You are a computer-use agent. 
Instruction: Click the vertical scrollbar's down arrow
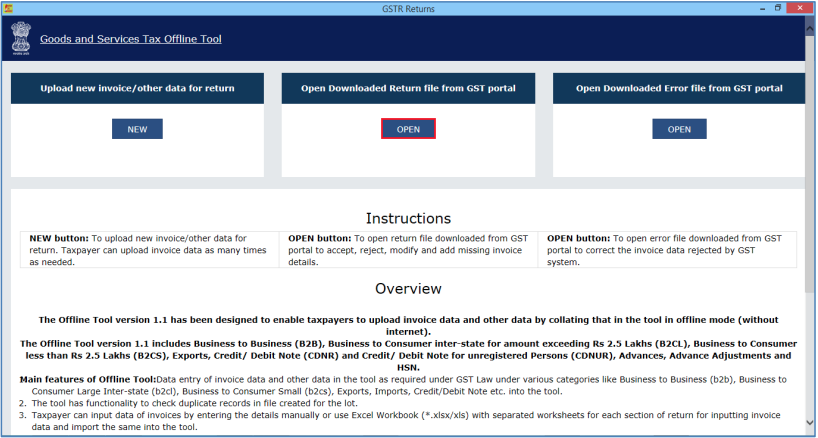pos(811,422)
